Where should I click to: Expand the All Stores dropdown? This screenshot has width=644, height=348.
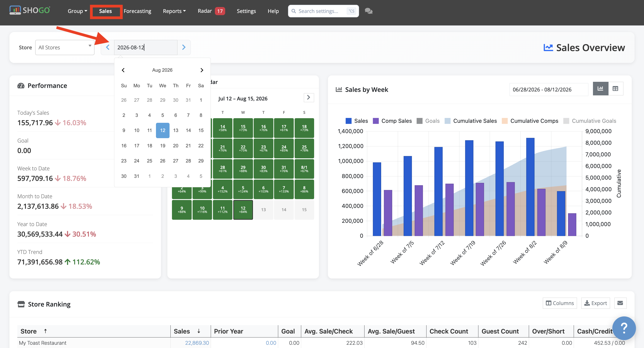65,48
